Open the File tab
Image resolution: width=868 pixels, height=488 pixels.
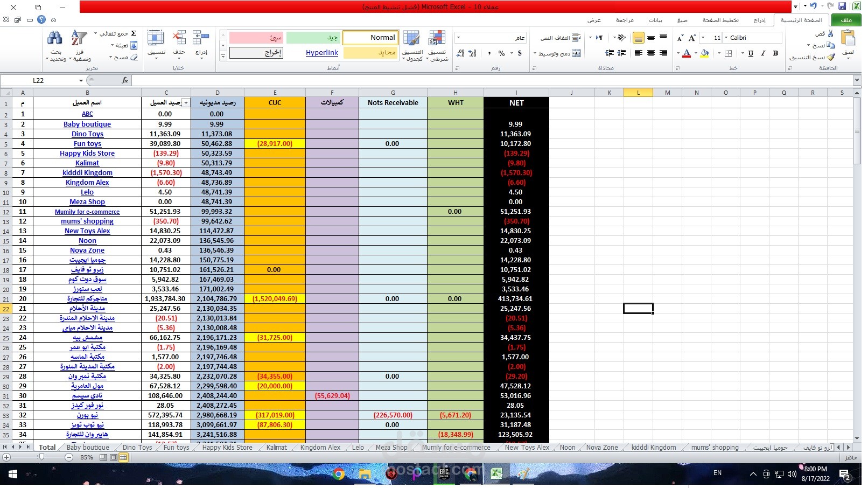(846, 20)
